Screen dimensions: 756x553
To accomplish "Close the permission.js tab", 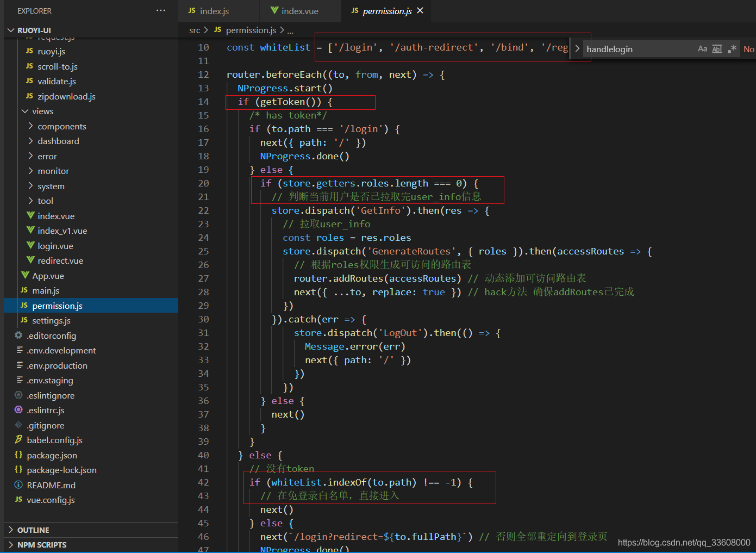I will [x=420, y=11].
